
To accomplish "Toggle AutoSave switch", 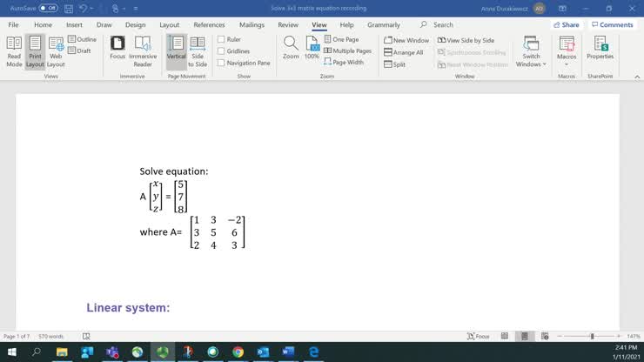I will click(49, 8).
